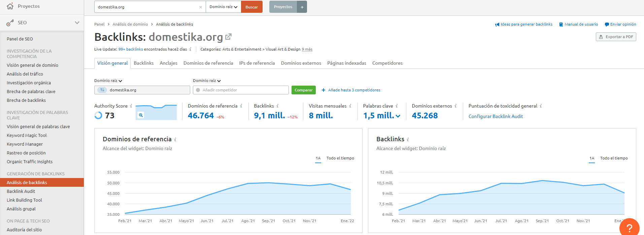The image size is (644, 235).
Task: Info icon of Backlinks chart title
Action: (x=408, y=139)
